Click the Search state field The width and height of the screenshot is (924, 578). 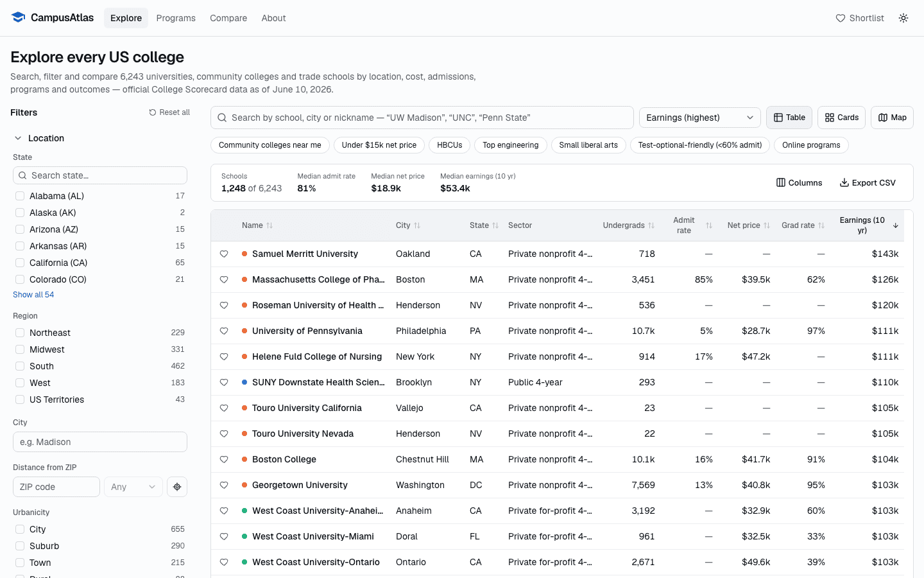100,175
